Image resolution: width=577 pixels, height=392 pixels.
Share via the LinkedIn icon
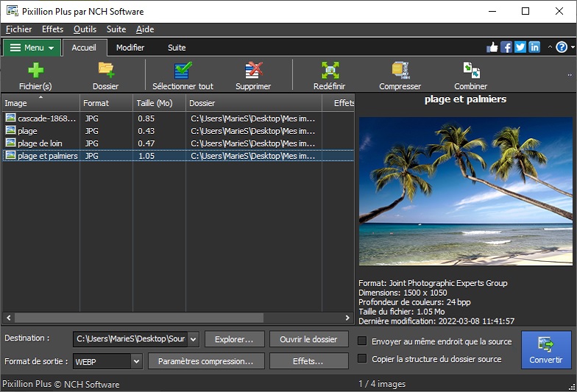(x=534, y=47)
